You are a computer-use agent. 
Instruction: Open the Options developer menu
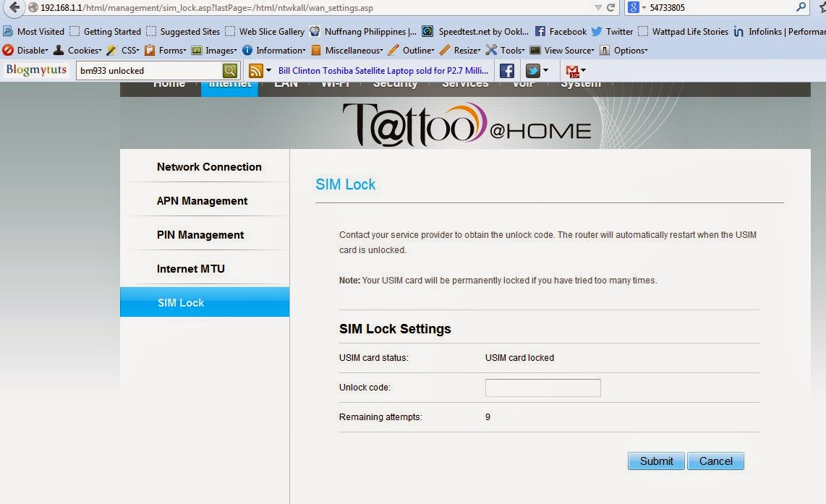tap(623, 51)
